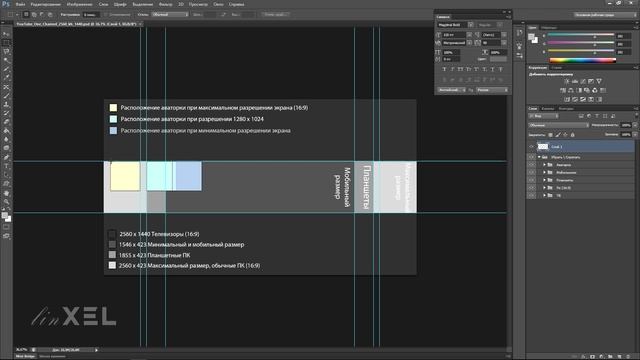The height and width of the screenshot is (360, 640).
Task: Click Add to selection option icon
Action: click(x=34, y=14)
